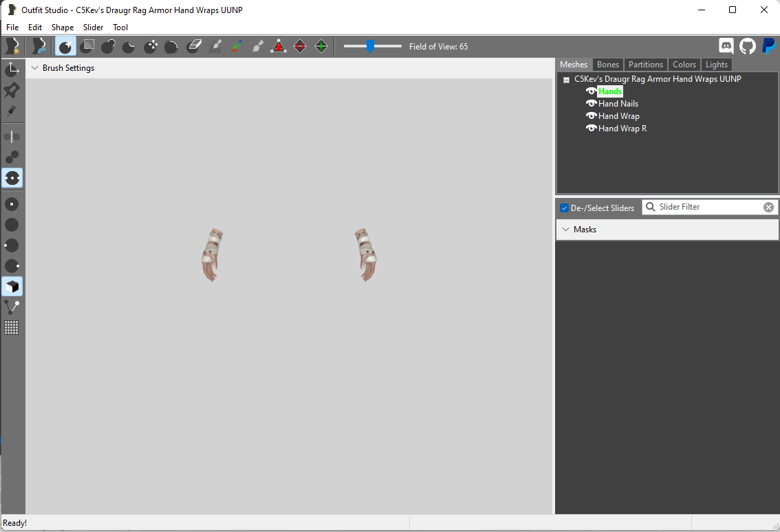
Task: Switch to the Lights tab
Action: click(716, 65)
